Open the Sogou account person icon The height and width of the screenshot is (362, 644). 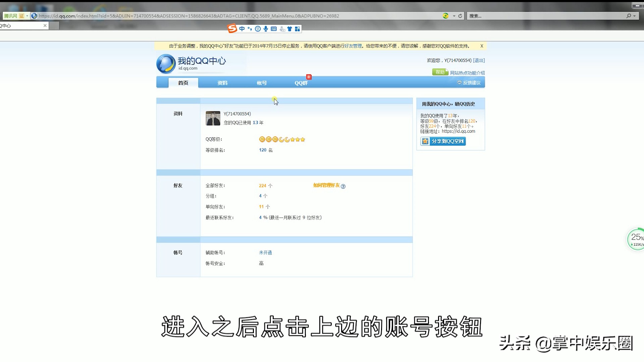(x=282, y=29)
